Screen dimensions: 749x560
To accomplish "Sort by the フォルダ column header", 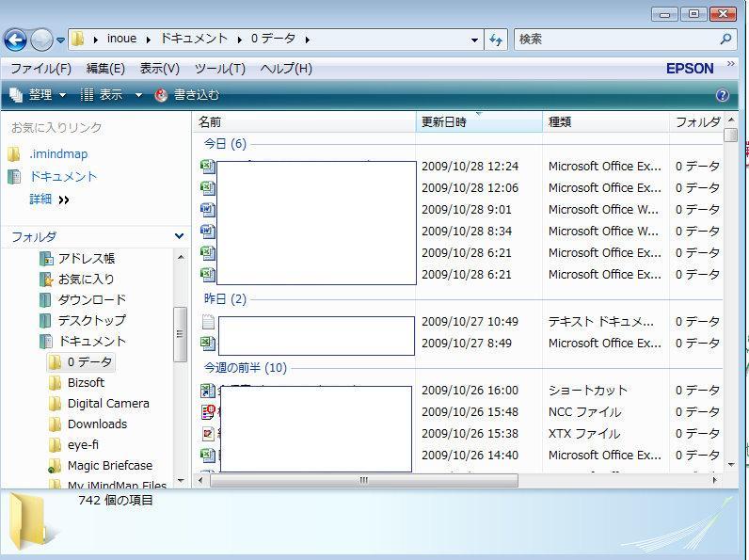I will 696,122.
